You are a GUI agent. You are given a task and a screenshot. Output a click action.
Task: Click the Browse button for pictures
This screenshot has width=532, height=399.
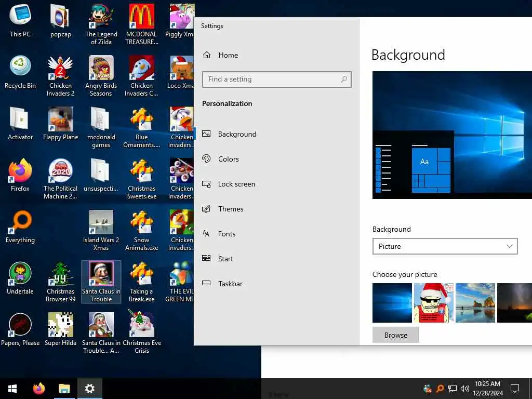(x=395, y=335)
